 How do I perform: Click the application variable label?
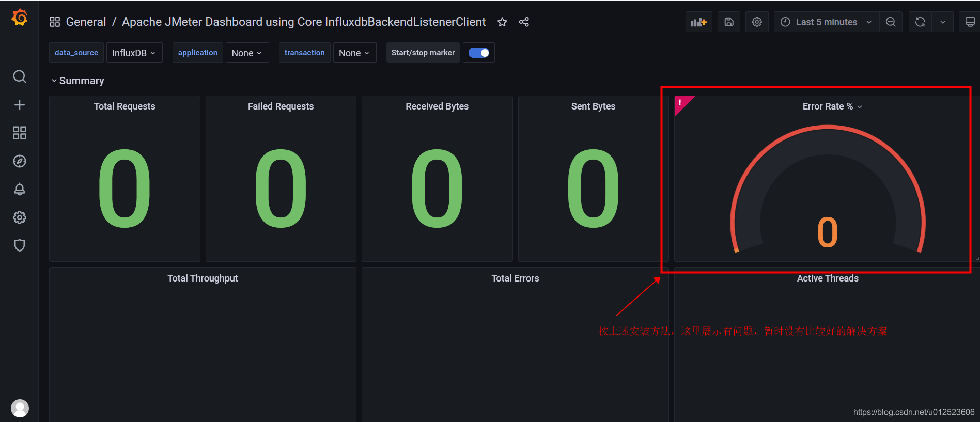point(198,53)
